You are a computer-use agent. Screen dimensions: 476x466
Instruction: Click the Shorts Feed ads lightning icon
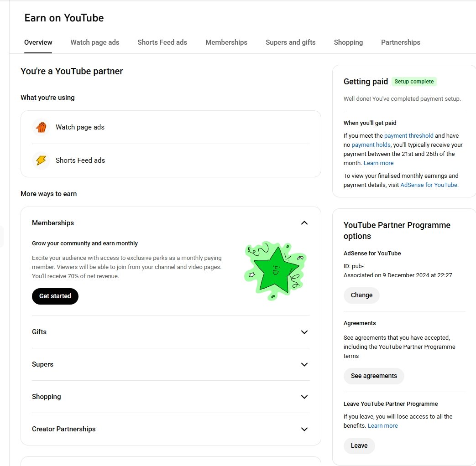click(x=41, y=161)
